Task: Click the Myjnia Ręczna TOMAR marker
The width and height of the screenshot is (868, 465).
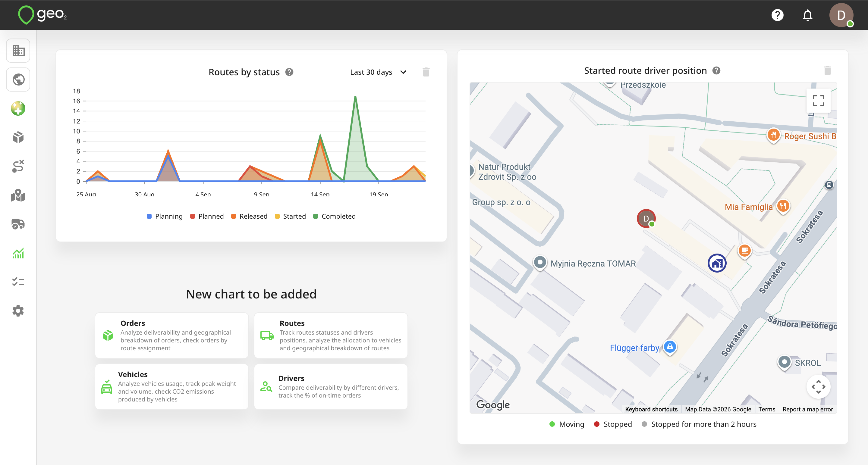Action: pos(540,263)
